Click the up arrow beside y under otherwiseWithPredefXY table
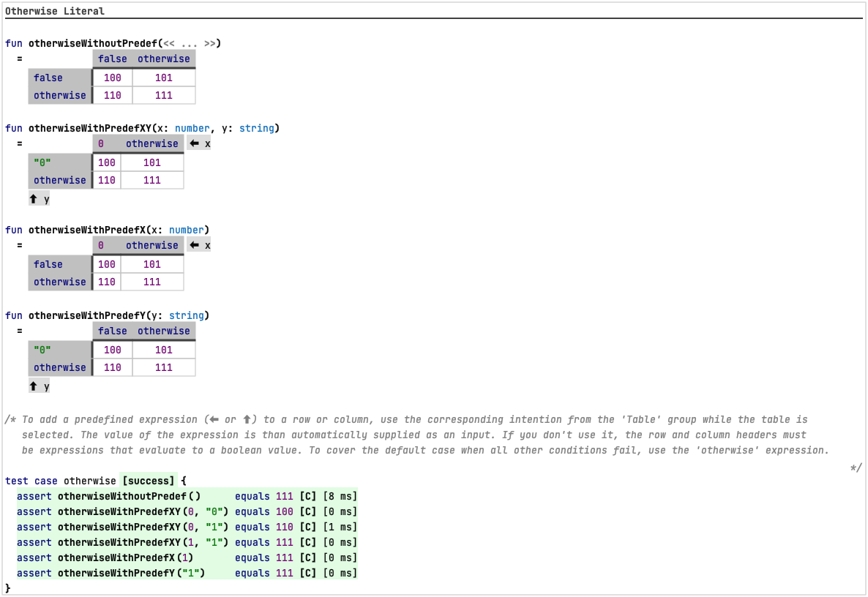This screenshot has height=597, width=868. [33, 198]
